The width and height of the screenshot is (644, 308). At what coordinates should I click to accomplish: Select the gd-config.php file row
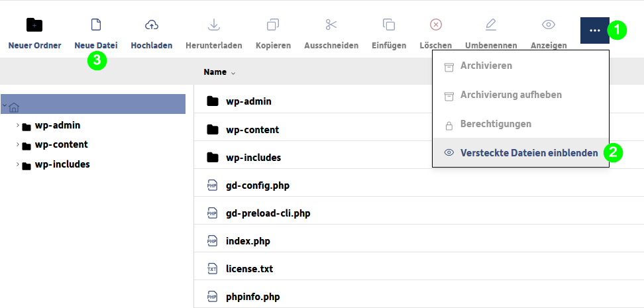419,185
